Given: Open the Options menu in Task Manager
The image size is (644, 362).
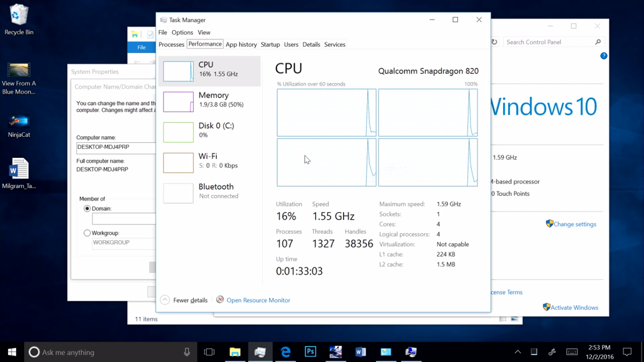Looking at the screenshot, I should coord(182,33).
